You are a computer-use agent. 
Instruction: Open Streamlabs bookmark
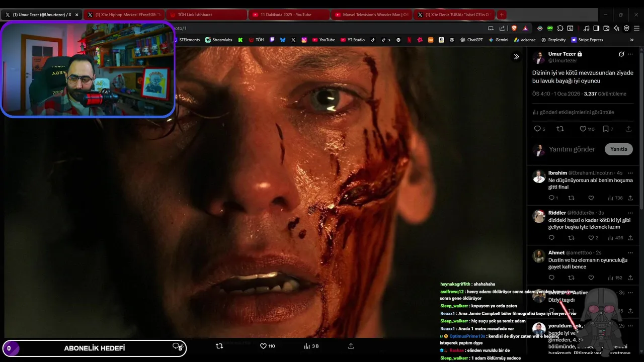tap(219, 40)
